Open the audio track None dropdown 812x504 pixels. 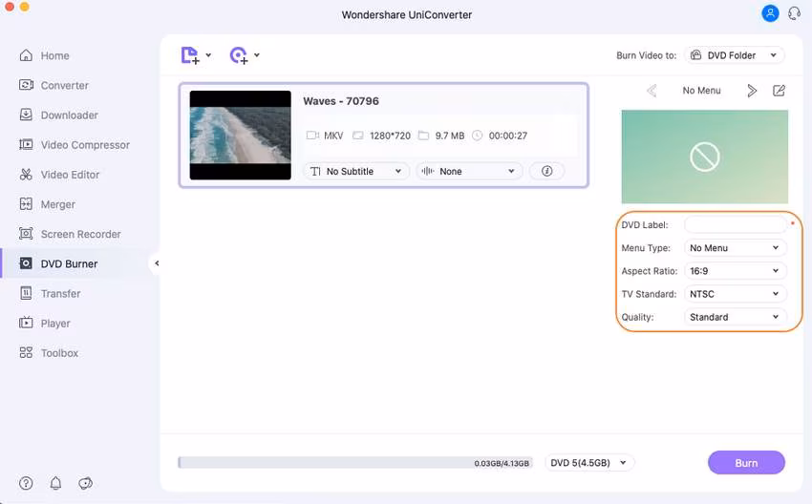[469, 171]
